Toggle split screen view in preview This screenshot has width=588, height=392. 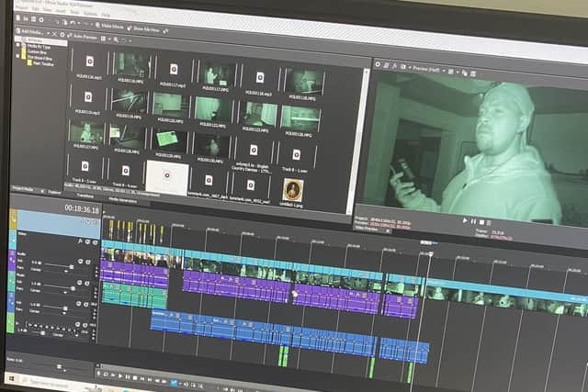click(x=403, y=67)
